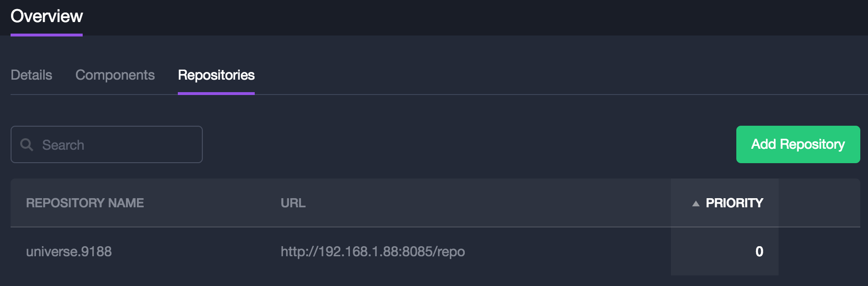Click the http://192.168.1.88:8085/repo URL
The image size is (868, 286).
click(x=372, y=251)
